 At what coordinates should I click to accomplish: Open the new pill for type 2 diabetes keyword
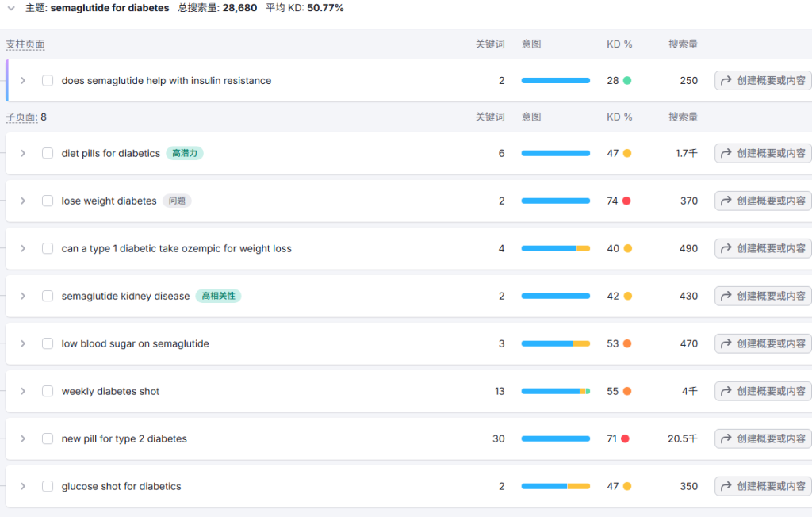pyautogui.click(x=124, y=438)
